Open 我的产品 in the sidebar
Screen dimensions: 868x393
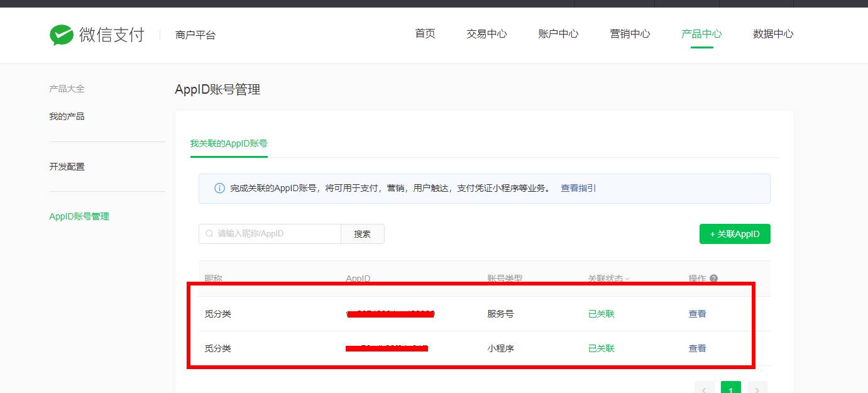67,116
